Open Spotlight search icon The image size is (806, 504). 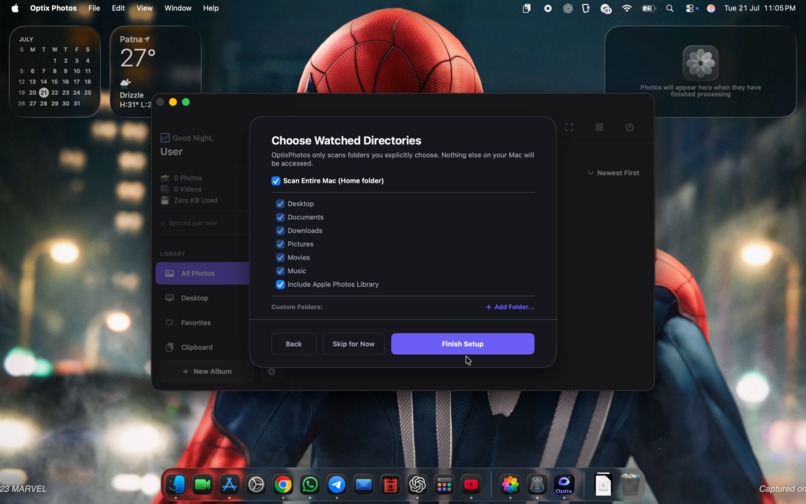tap(670, 8)
